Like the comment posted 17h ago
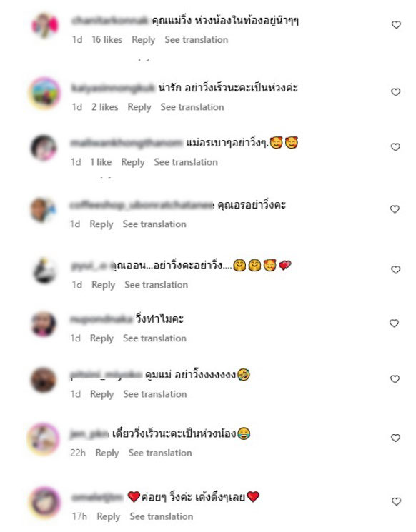 (396, 501)
